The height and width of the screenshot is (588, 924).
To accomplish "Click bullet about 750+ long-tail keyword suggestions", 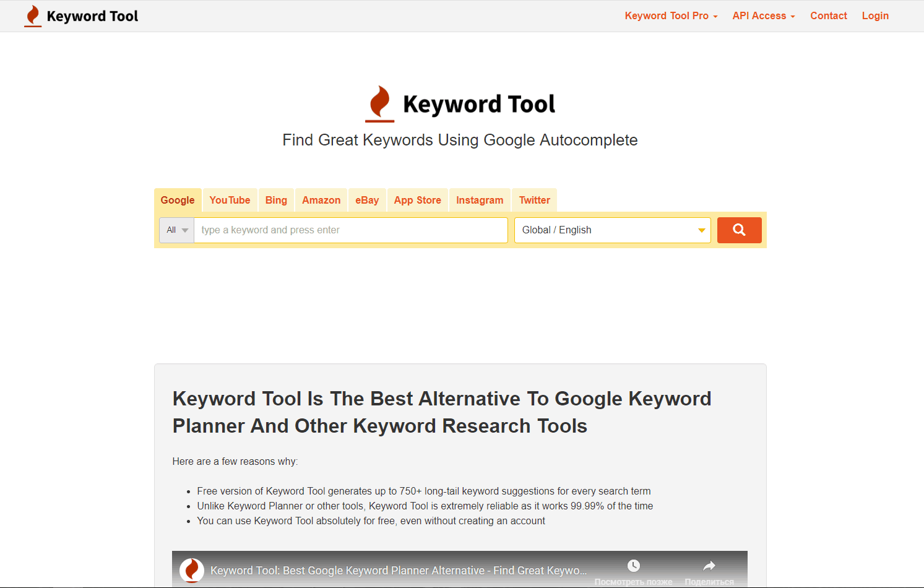I will click(x=424, y=491).
